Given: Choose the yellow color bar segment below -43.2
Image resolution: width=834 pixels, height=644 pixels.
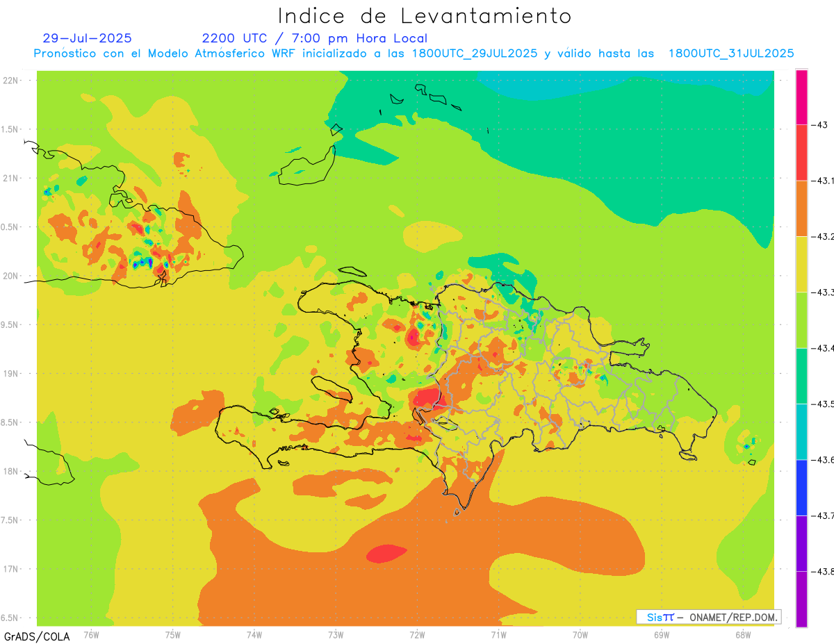Looking at the screenshot, I should coord(801,264).
